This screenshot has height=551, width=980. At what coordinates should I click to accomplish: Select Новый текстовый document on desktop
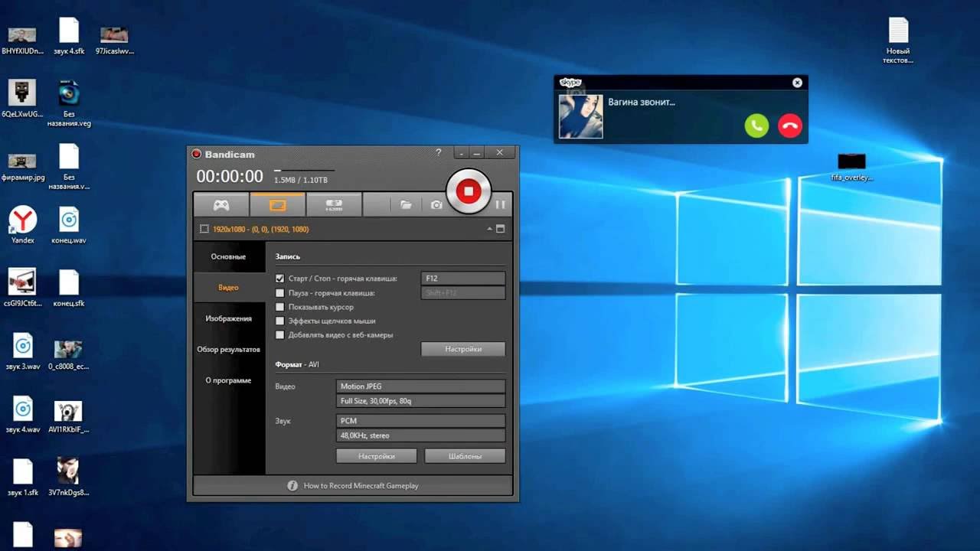click(x=898, y=41)
